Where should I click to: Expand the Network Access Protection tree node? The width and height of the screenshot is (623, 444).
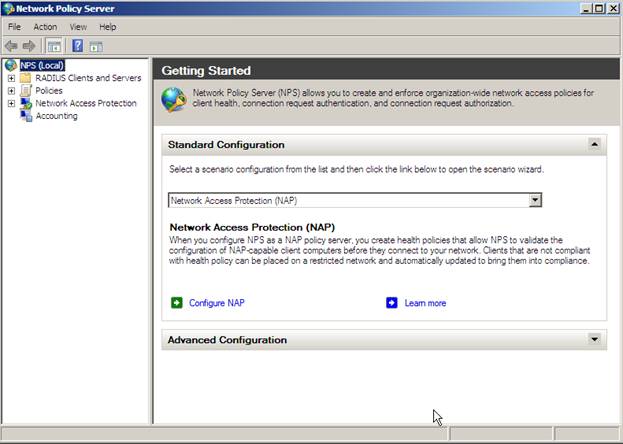tap(11, 103)
